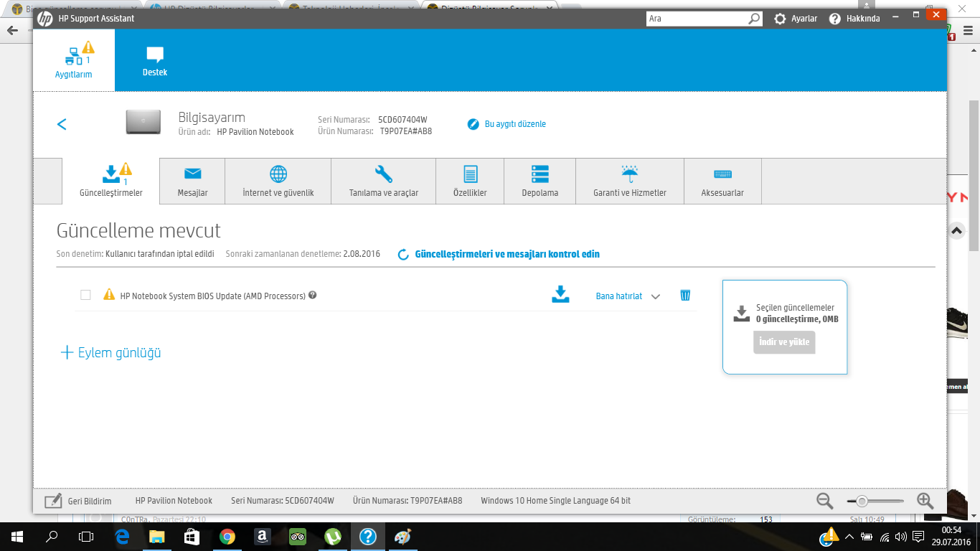
Task: Switch to Google Chrome on taskbar
Action: pos(227,536)
